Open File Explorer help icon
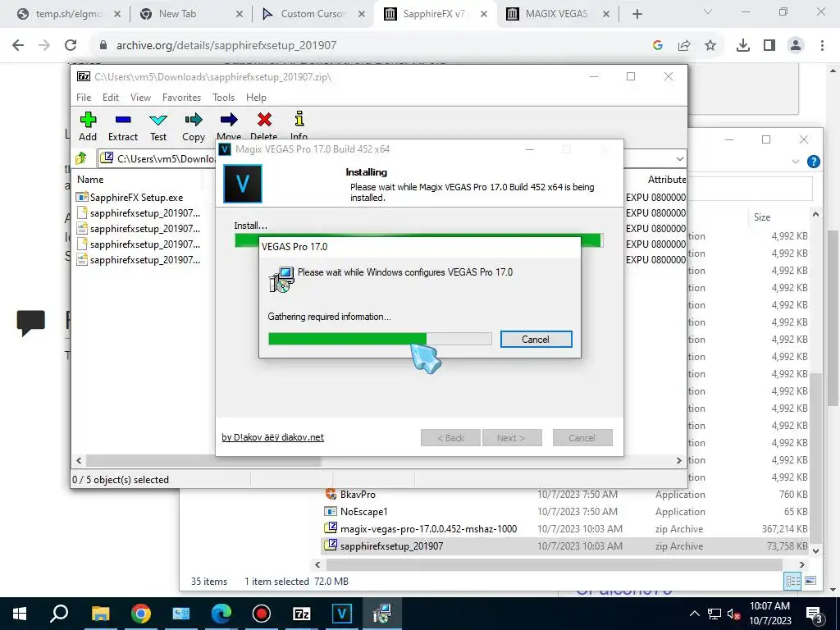This screenshot has height=630, width=840. (813, 162)
